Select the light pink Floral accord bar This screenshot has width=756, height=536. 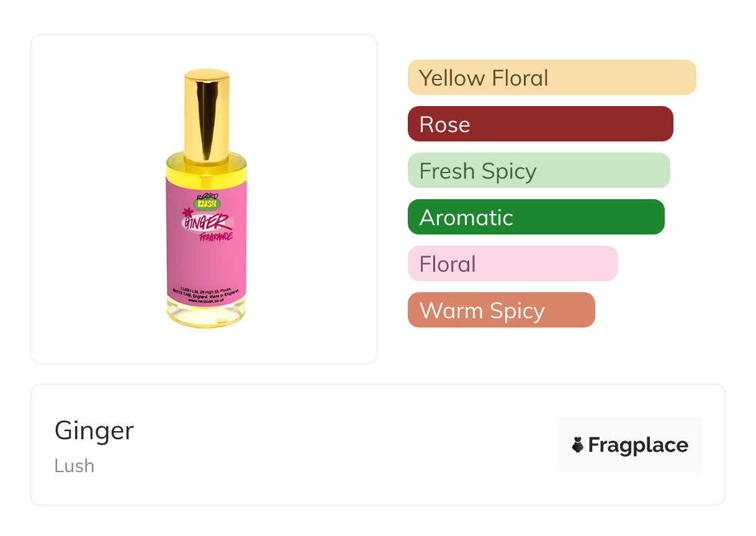pyautogui.click(x=512, y=264)
